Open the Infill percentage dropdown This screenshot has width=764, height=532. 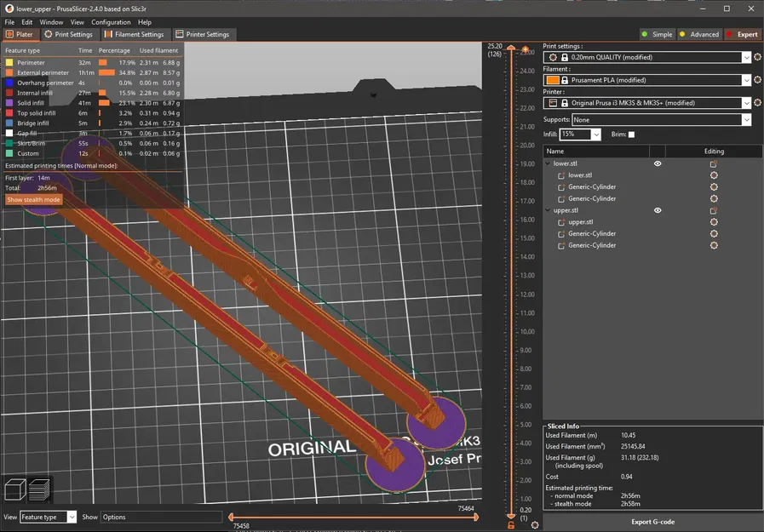(595, 134)
